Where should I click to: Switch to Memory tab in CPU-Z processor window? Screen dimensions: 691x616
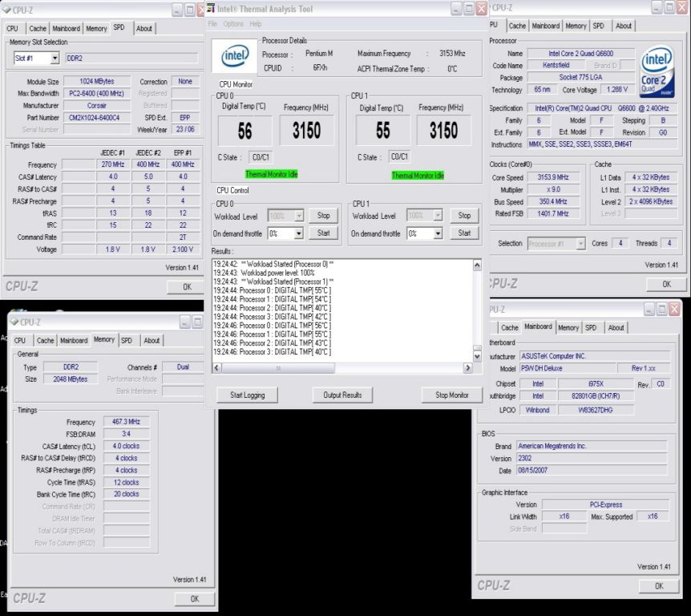click(576, 26)
